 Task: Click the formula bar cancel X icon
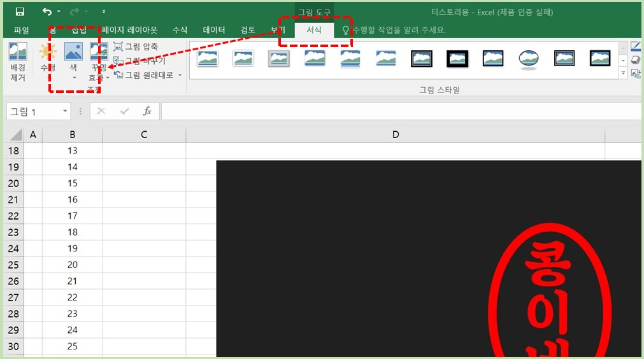coord(101,111)
